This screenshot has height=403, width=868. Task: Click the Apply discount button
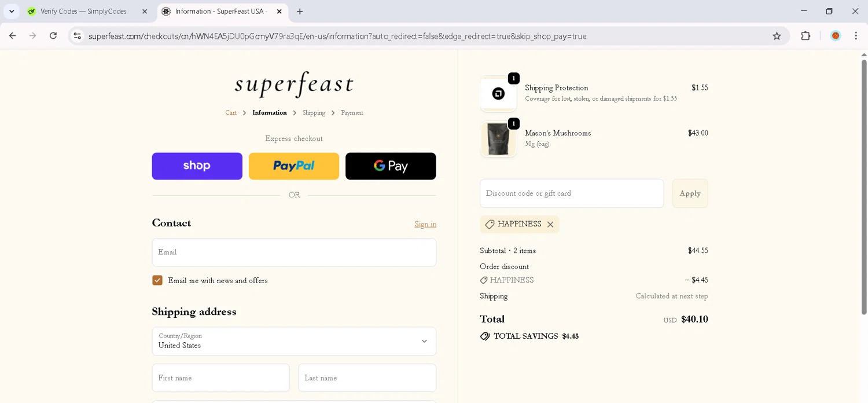690,193
